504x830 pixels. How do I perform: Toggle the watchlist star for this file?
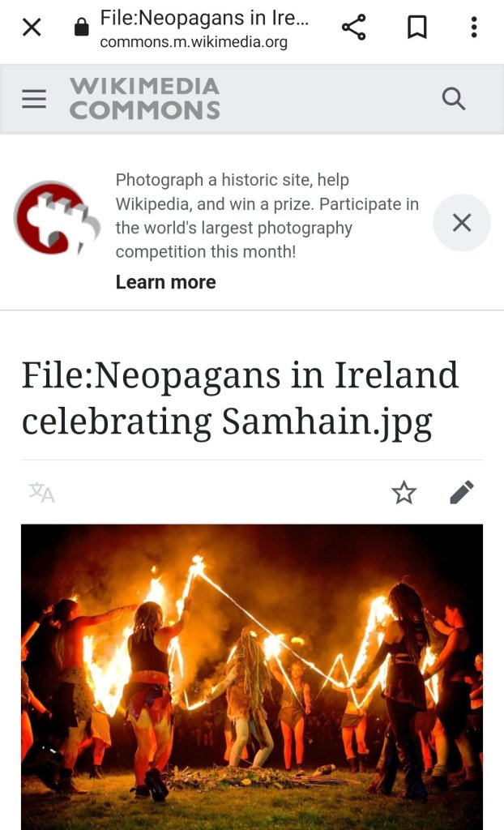point(404,492)
